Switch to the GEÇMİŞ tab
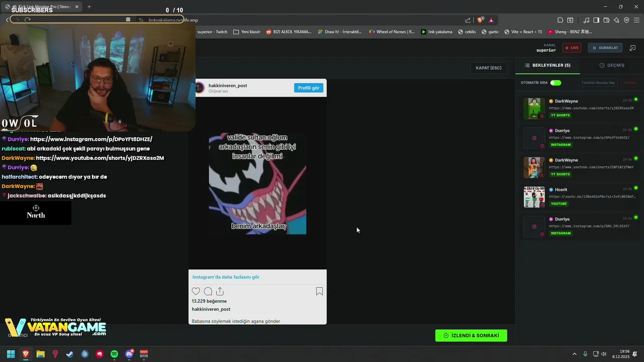The image size is (644, 362). (x=612, y=65)
